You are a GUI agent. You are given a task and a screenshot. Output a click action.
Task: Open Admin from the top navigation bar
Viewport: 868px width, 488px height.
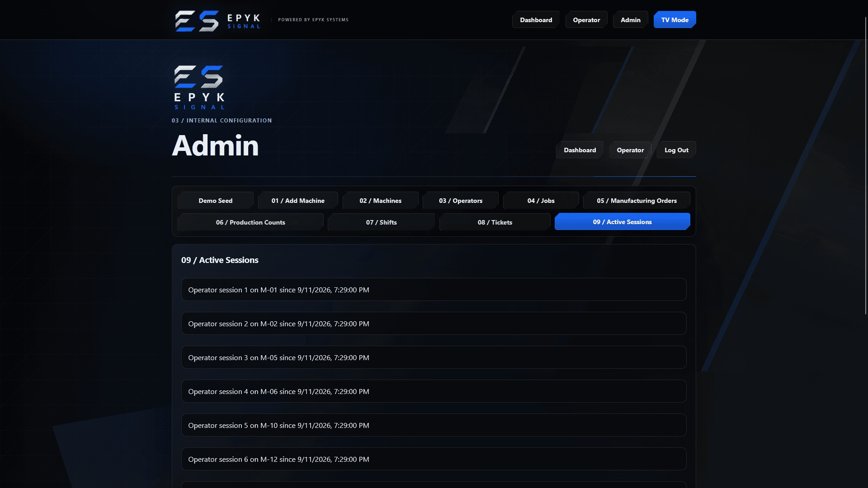630,20
